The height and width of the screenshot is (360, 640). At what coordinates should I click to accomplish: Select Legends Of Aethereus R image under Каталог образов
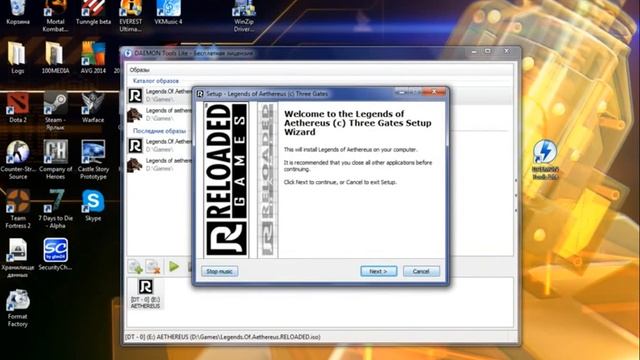coord(159,96)
